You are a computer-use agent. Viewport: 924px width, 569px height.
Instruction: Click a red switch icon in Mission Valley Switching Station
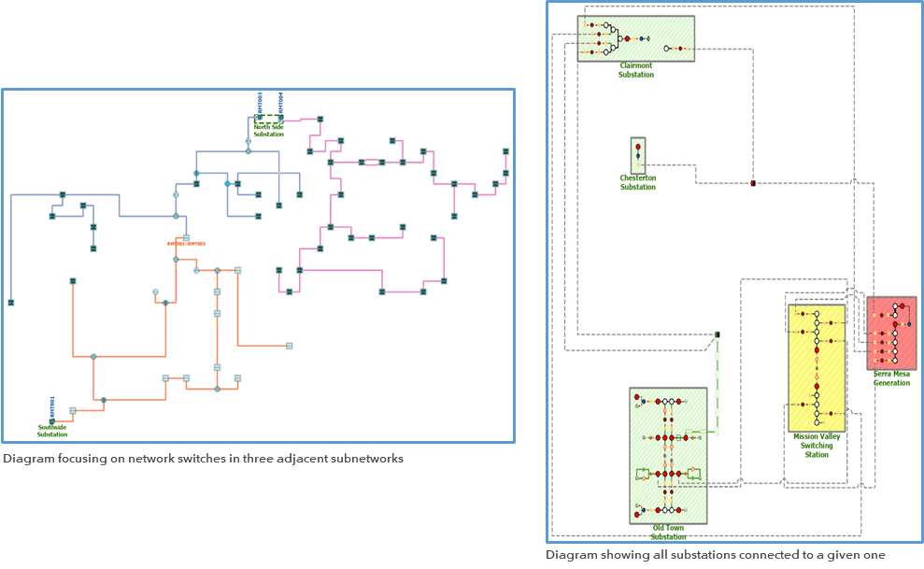click(817, 349)
